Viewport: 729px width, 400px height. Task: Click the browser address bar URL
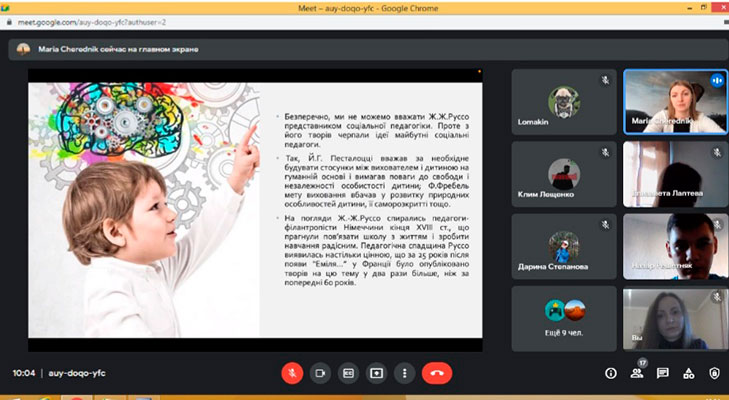(92, 22)
